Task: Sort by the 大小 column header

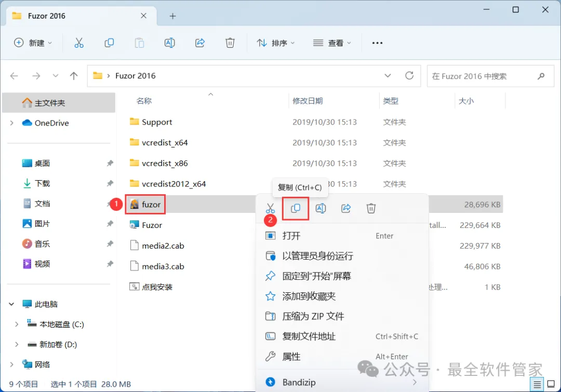Action: tap(466, 101)
